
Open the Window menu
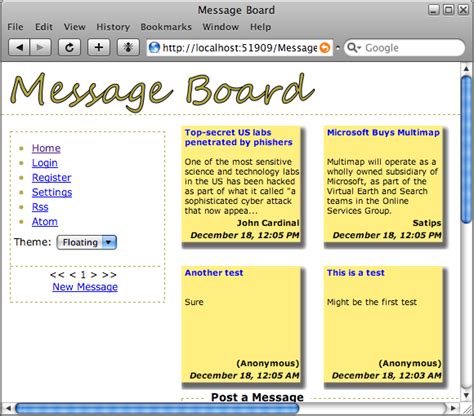(220, 27)
